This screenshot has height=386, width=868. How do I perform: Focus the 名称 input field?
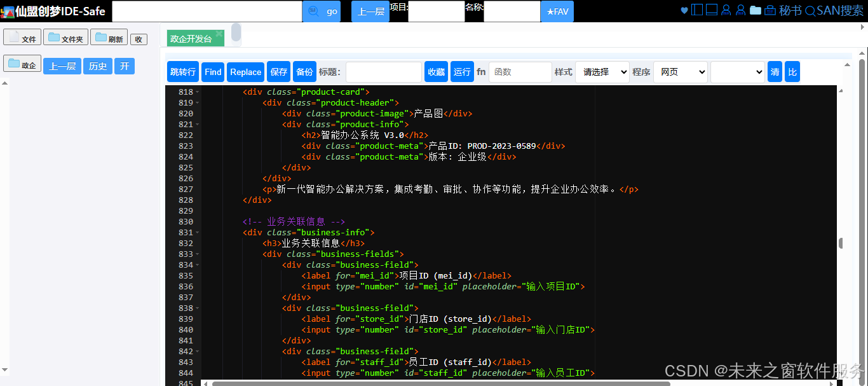coord(512,11)
